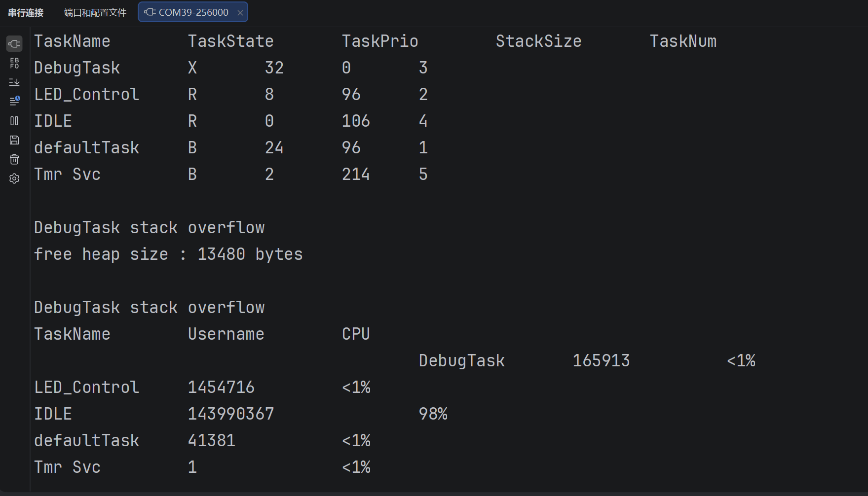Click the StackSize header text
The height and width of the screenshot is (496, 868).
pos(538,41)
